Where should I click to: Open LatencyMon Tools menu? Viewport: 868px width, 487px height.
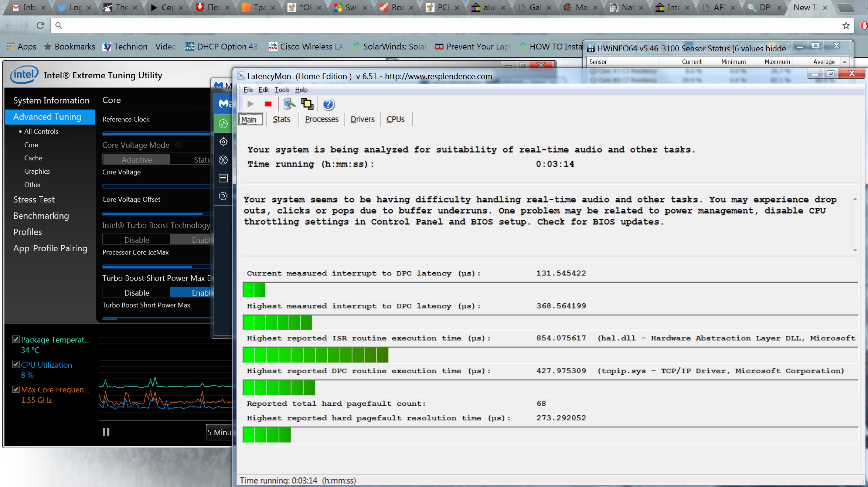click(282, 90)
